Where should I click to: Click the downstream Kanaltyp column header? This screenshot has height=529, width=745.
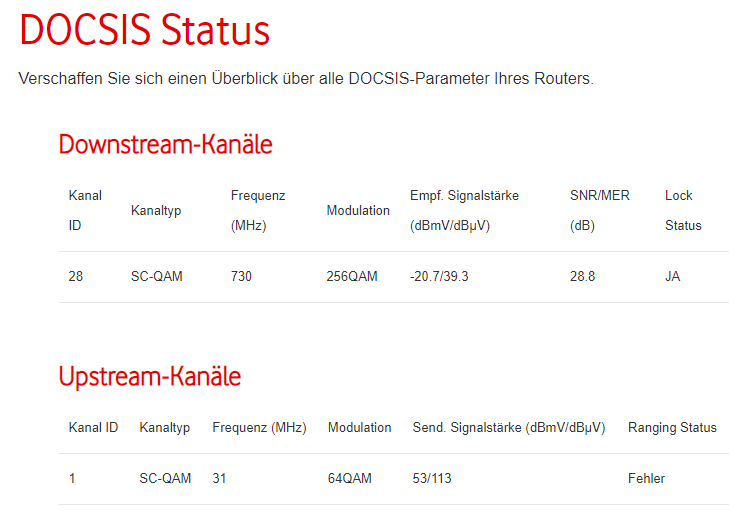point(156,211)
